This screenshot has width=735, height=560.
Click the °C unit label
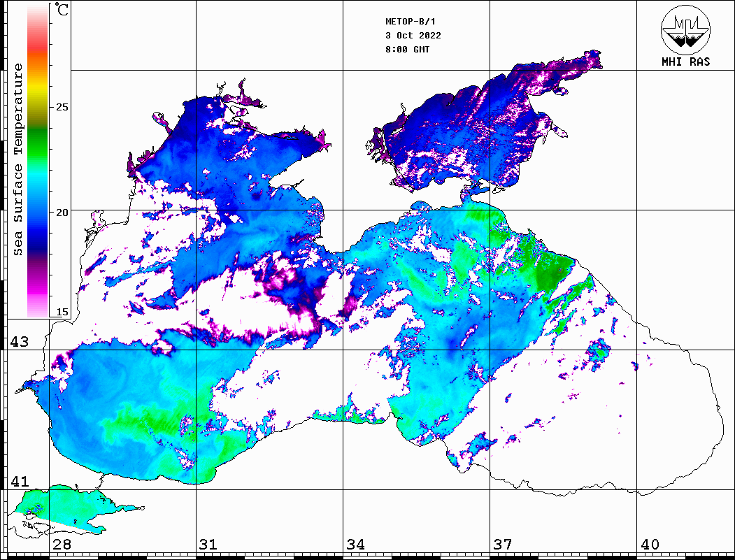[x=62, y=9]
